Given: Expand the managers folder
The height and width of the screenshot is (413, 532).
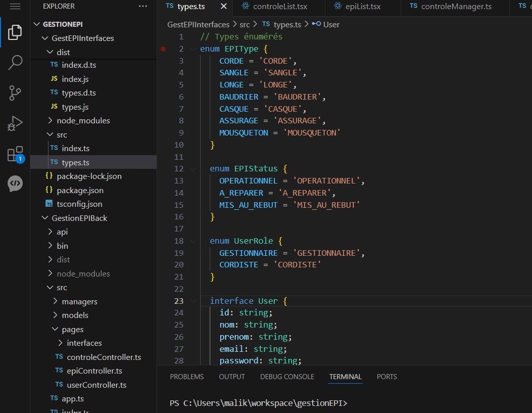Looking at the screenshot, I should coord(55,301).
